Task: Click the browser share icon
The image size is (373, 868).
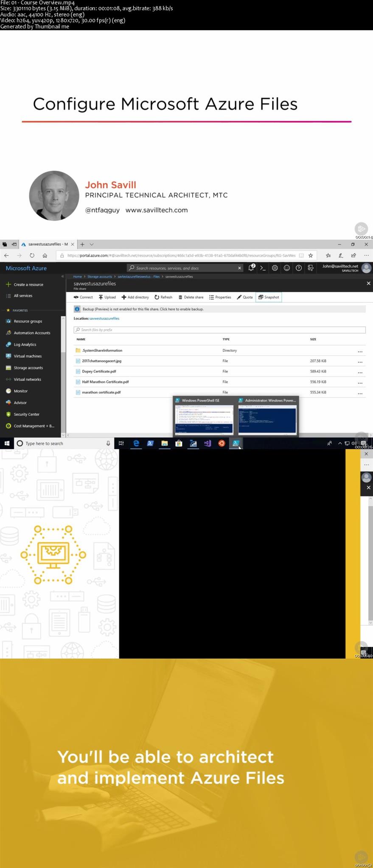Action: (x=353, y=256)
